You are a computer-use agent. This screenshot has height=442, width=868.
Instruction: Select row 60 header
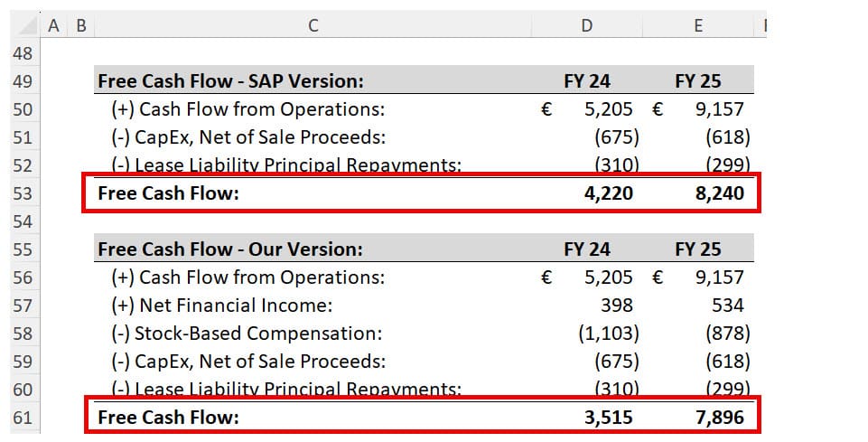(x=25, y=390)
